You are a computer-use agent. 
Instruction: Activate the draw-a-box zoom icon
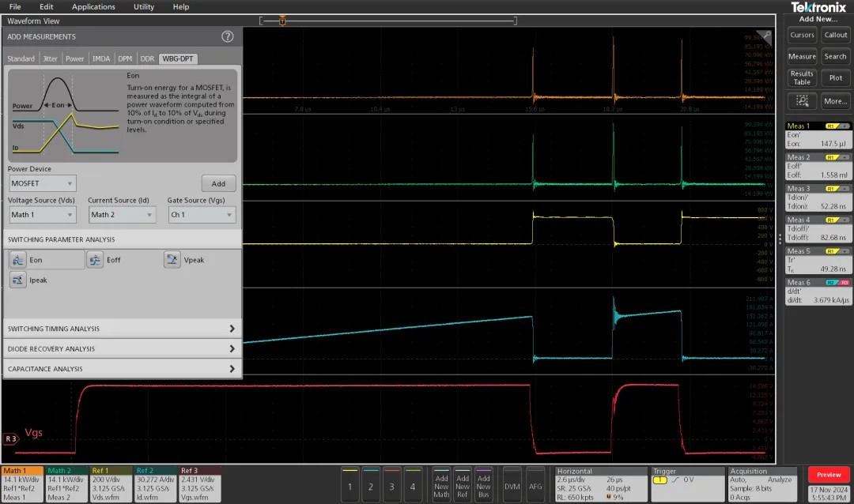tap(802, 100)
